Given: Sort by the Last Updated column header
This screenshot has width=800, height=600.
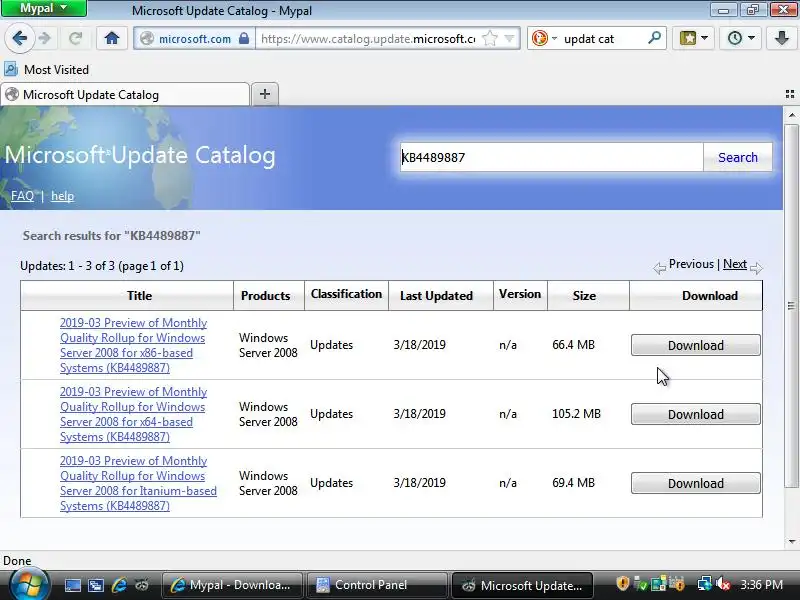Looking at the screenshot, I should [x=436, y=295].
